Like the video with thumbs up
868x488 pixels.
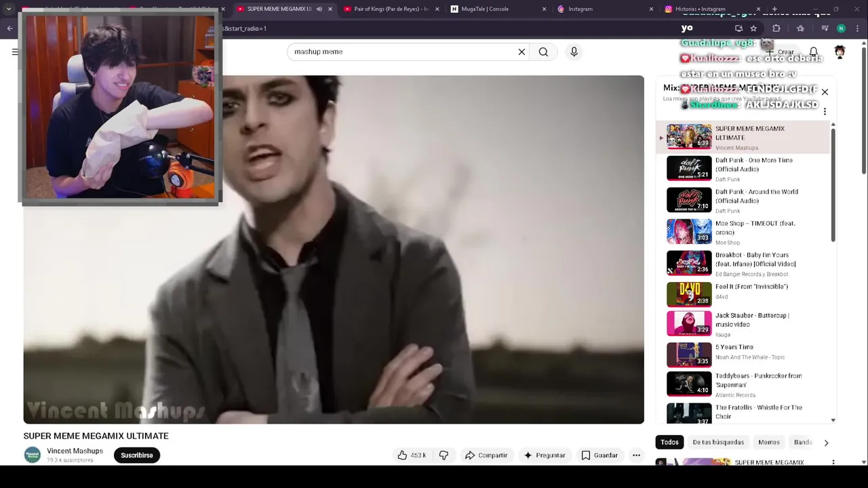coord(412,455)
